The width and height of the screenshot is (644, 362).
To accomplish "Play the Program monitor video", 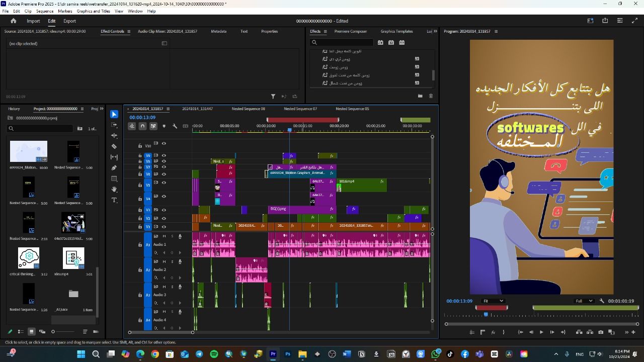I will [x=541, y=332].
